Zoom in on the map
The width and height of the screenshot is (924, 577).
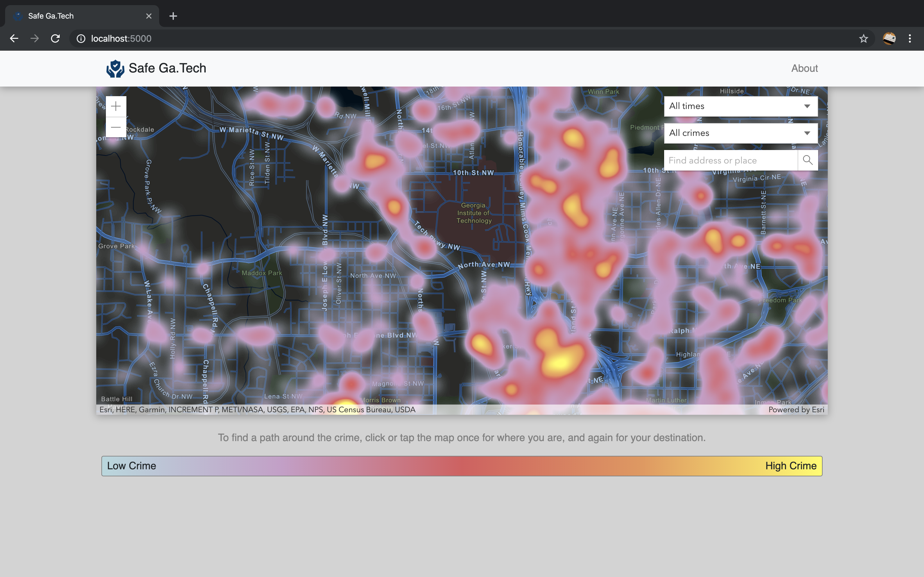pyautogui.click(x=116, y=106)
